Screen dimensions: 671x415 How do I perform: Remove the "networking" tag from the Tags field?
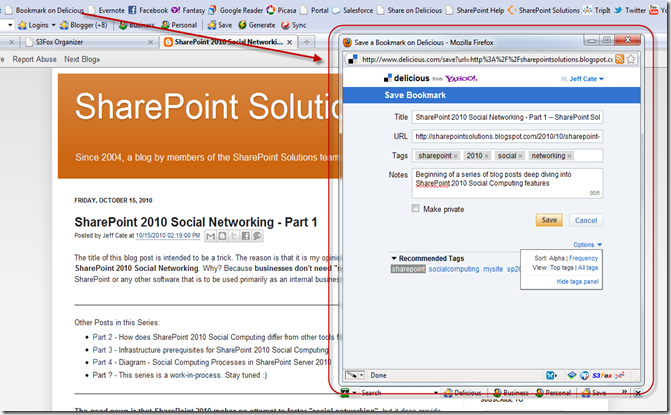568,156
